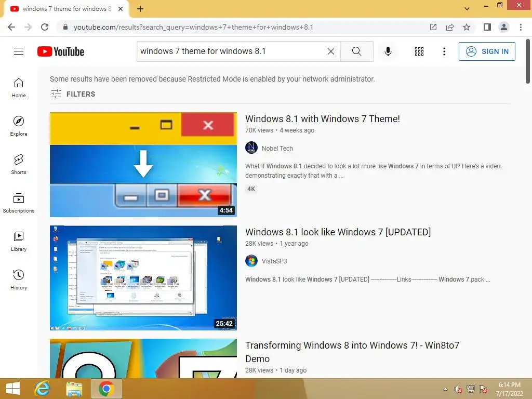The image size is (532, 399).
Task: Open Explore in the sidebar
Action: click(x=19, y=126)
